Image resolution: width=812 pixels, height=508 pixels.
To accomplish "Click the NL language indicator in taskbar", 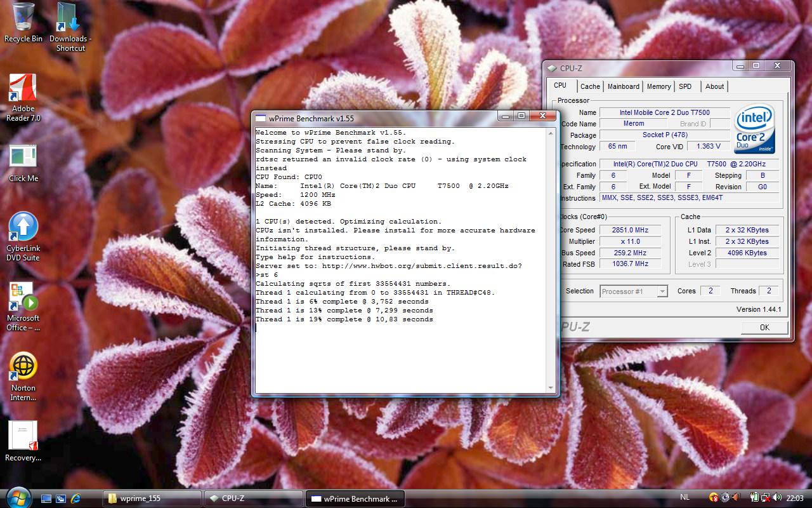I will coord(684,498).
